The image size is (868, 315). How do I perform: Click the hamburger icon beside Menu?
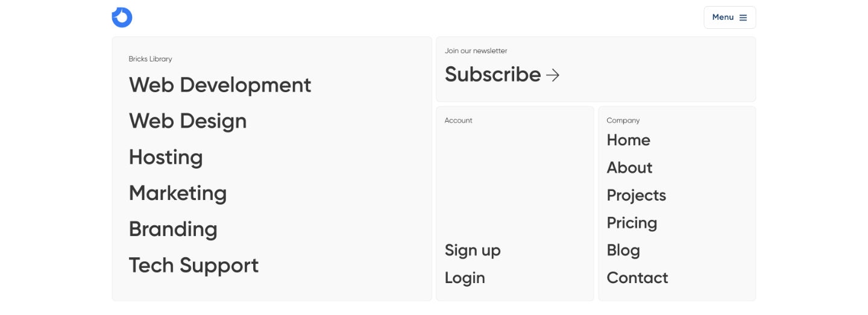tap(743, 17)
